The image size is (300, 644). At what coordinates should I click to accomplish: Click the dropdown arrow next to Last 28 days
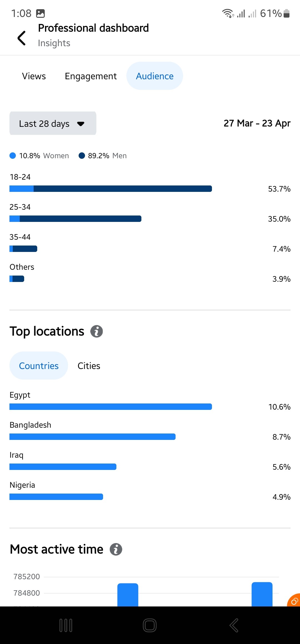pos(81,124)
